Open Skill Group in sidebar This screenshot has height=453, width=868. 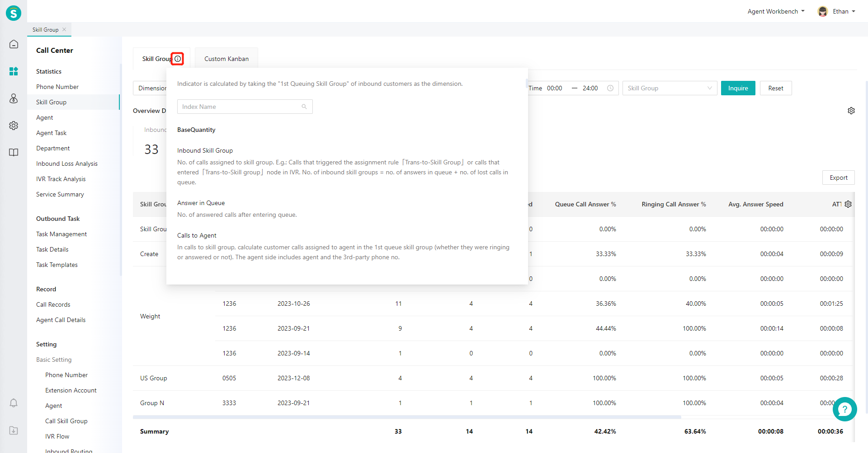(73, 102)
